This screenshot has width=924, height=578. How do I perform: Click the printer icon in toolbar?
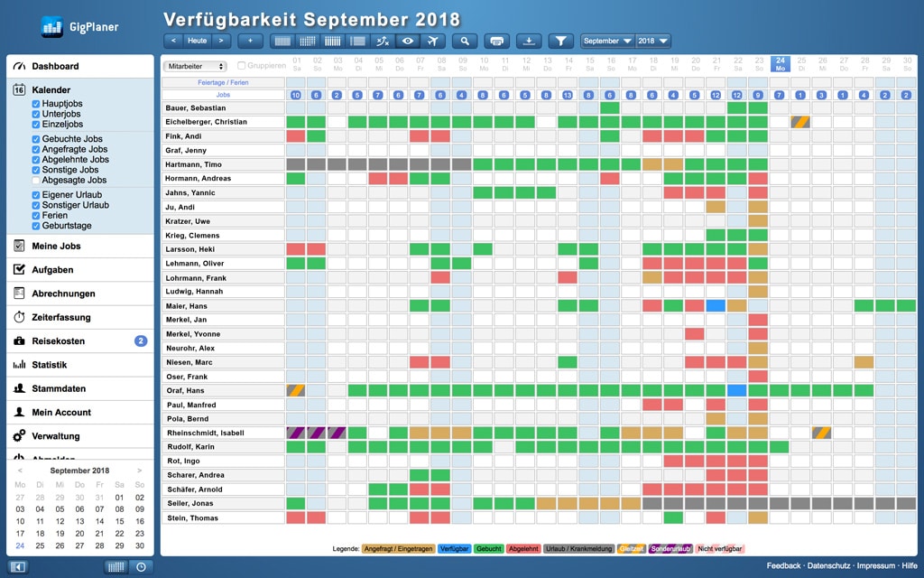tap(495, 41)
